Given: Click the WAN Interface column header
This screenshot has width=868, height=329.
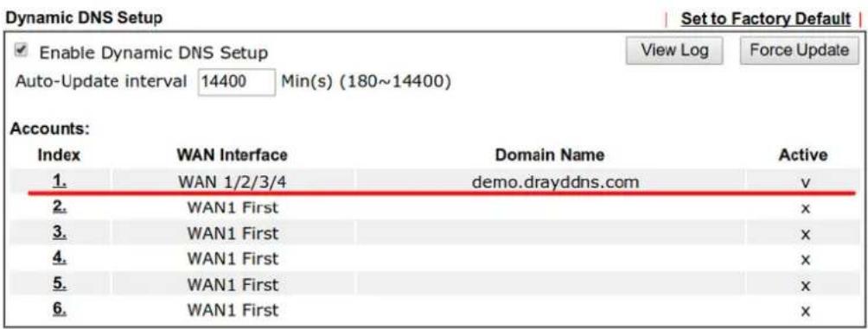Looking at the screenshot, I should point(232,155).
